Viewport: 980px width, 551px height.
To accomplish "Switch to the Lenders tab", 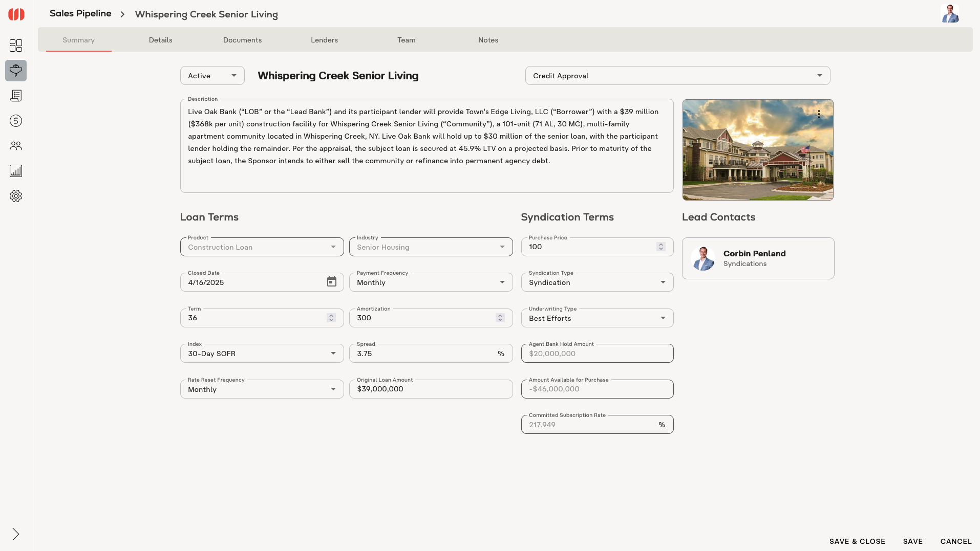I will point(325,40).
